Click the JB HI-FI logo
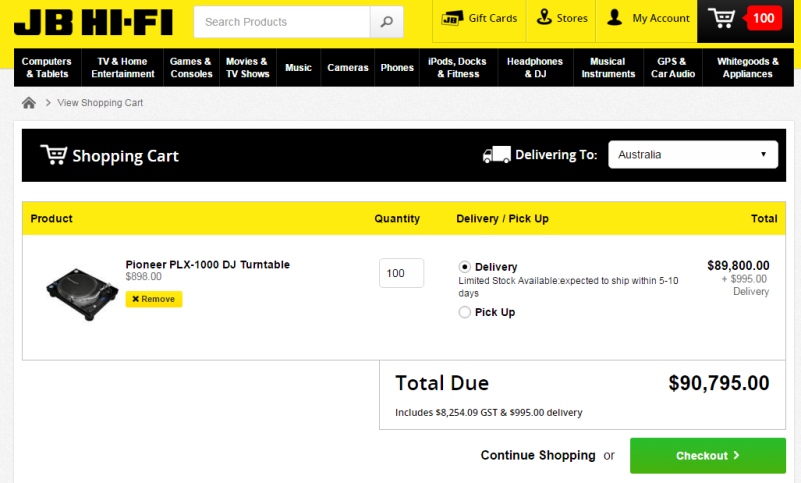Screen dimensions: 801x483 (93, 22)
